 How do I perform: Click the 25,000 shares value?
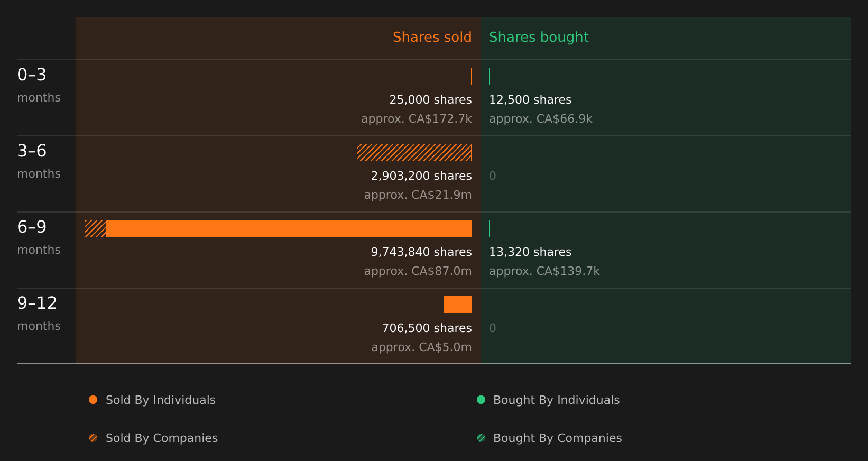pos(431,100)
